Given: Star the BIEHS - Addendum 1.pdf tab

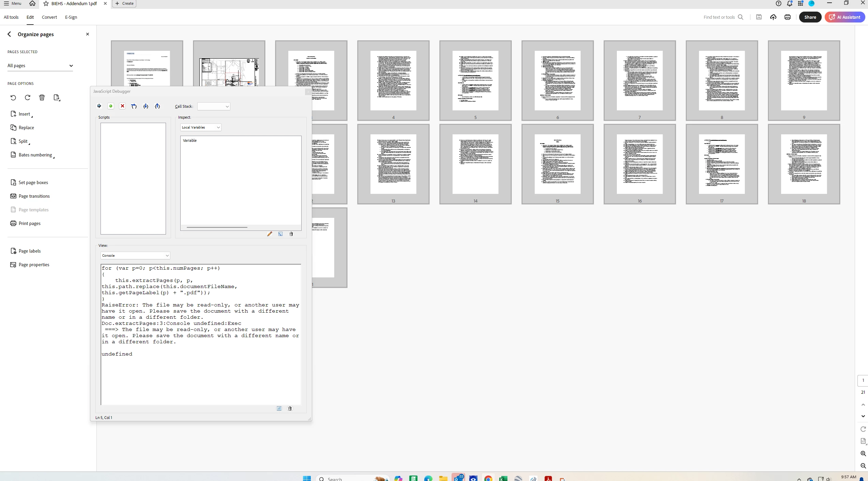Looking at the screenshot, I should click(46, 3).
